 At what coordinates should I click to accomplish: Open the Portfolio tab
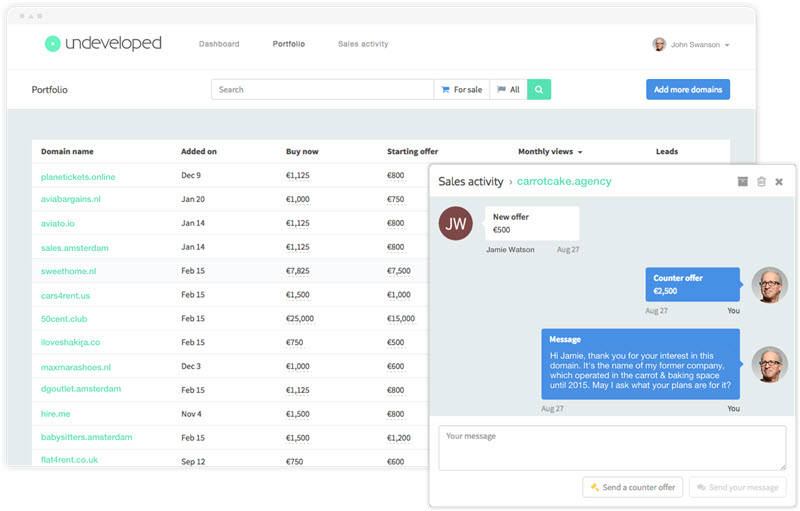pos(289,44)
